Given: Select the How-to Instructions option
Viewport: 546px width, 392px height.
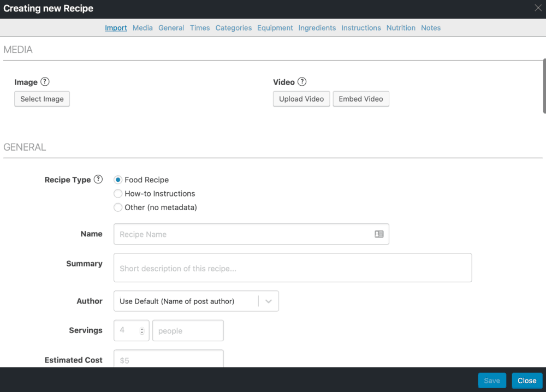Looking at the screenshot, I should [117, 193].
